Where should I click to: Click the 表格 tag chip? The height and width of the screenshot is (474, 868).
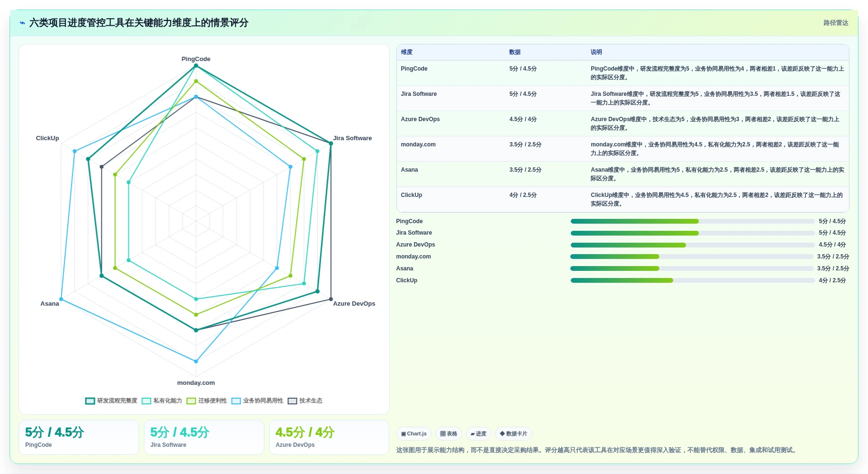(449, 433)
